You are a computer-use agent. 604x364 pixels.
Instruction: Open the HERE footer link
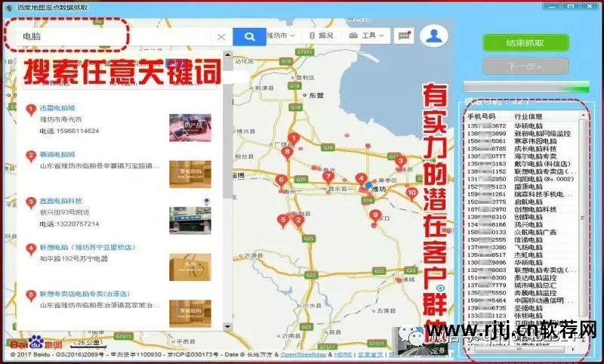pos(343,354)
